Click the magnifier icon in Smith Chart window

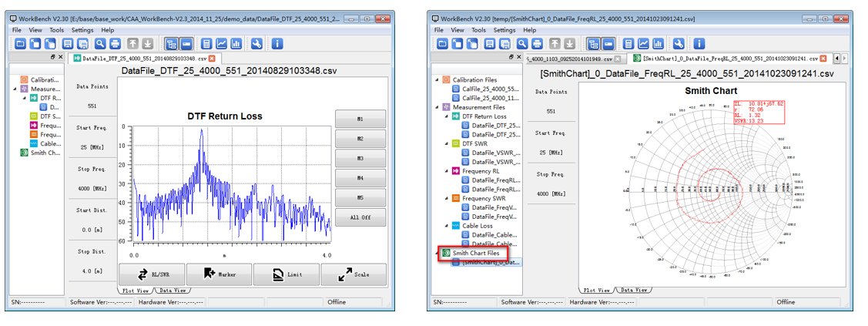pos(522,44)
